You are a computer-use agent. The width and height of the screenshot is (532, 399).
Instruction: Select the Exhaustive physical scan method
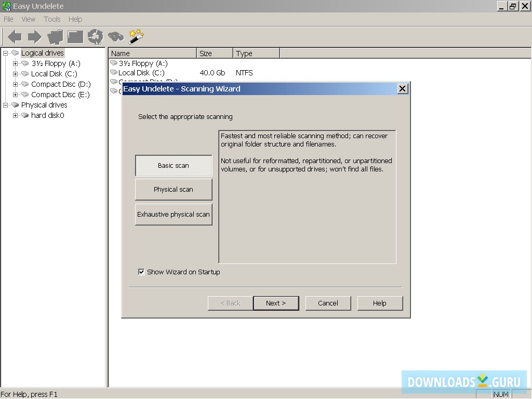point(174,214)
